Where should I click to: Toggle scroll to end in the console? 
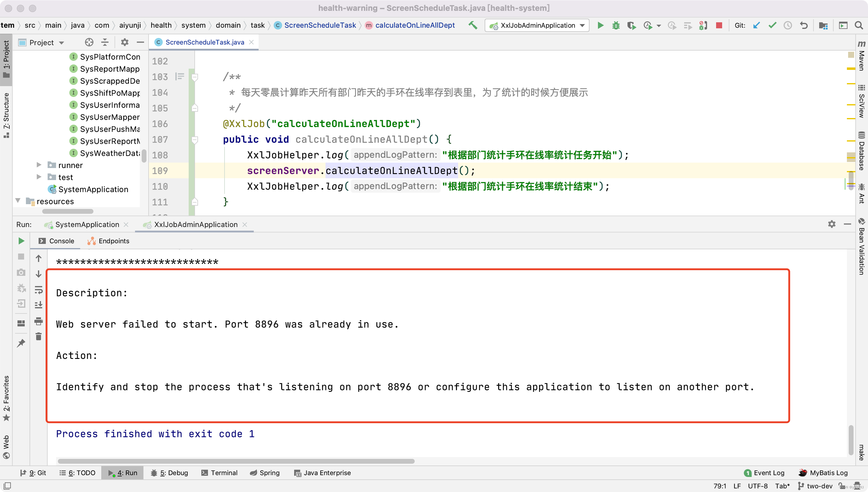[x=39, y=305]
